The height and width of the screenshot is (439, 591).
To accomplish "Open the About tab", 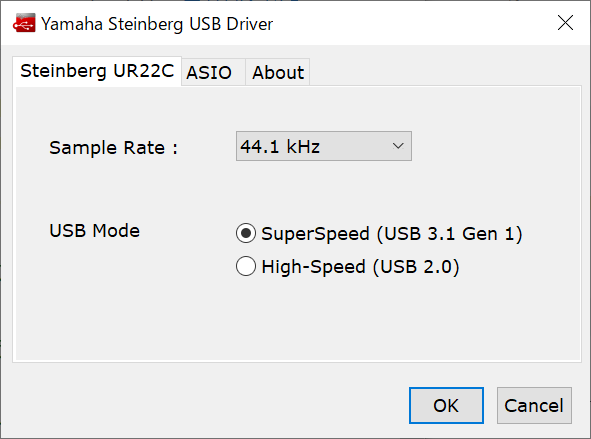I will [278, 72].
